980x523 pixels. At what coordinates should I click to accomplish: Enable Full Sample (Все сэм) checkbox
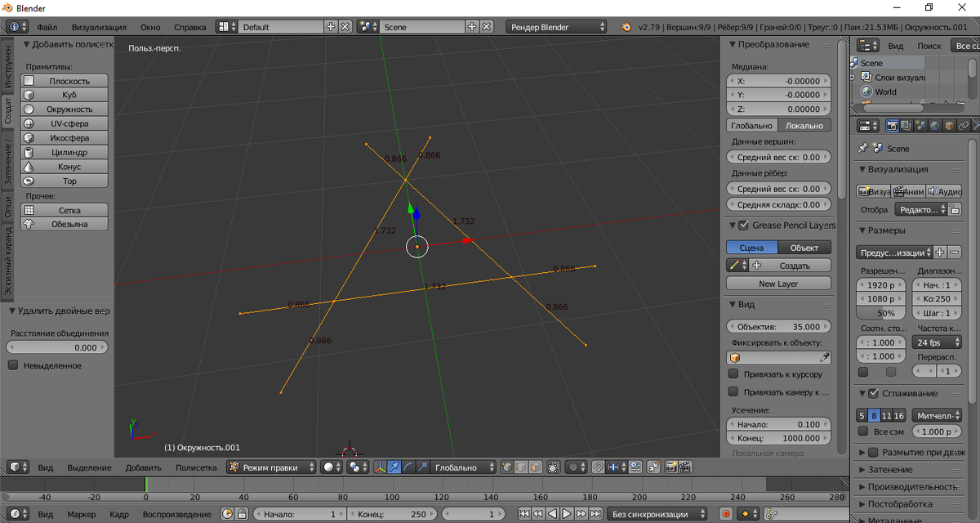tap(863, 431)
